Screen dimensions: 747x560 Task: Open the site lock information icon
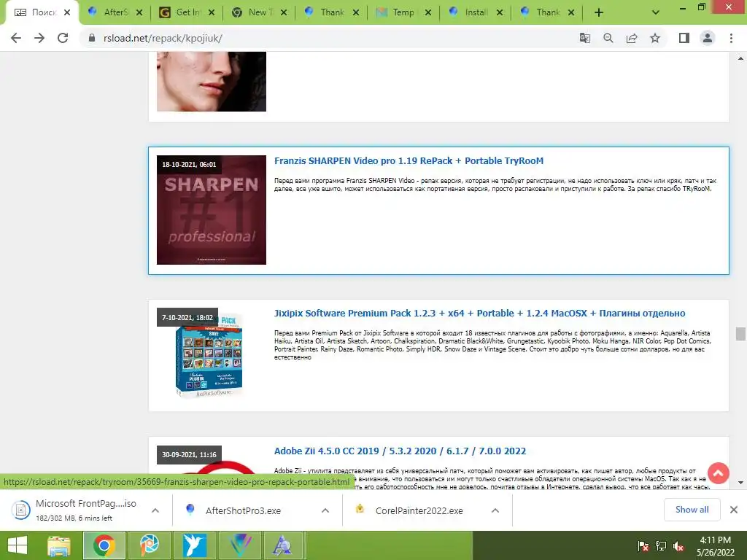[92, 38]
